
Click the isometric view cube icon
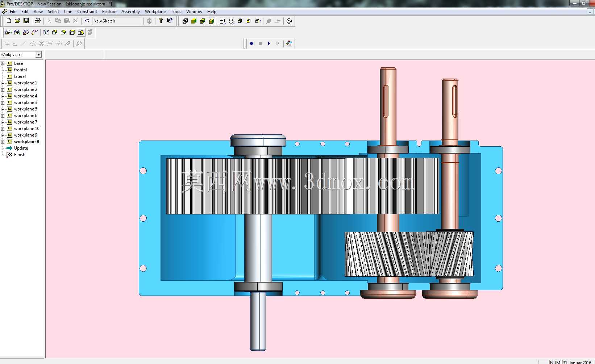[x=231, y=21]
